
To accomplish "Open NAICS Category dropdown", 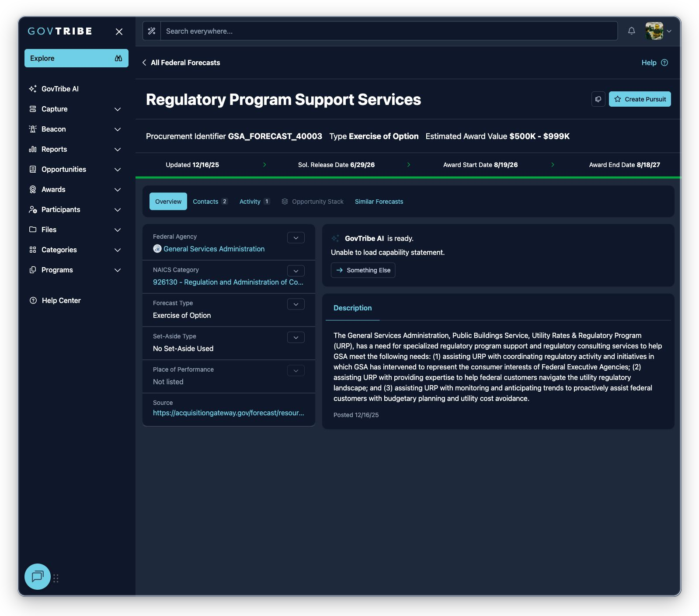I will (296, 271).
